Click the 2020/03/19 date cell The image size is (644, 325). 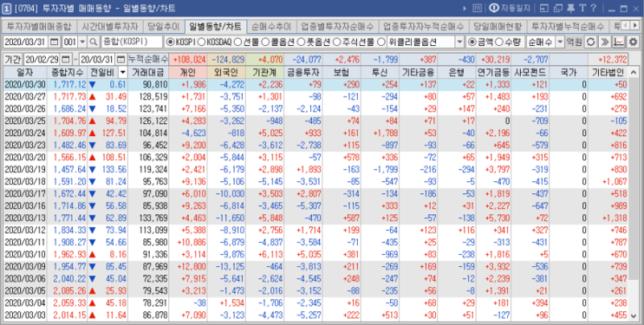[x=25, y=169]
